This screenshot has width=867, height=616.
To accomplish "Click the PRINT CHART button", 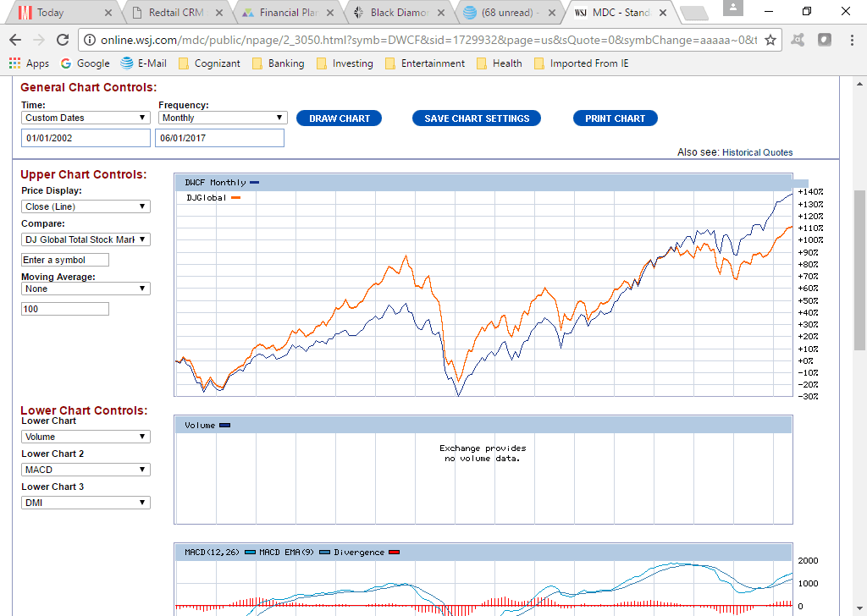I will 615,118.
